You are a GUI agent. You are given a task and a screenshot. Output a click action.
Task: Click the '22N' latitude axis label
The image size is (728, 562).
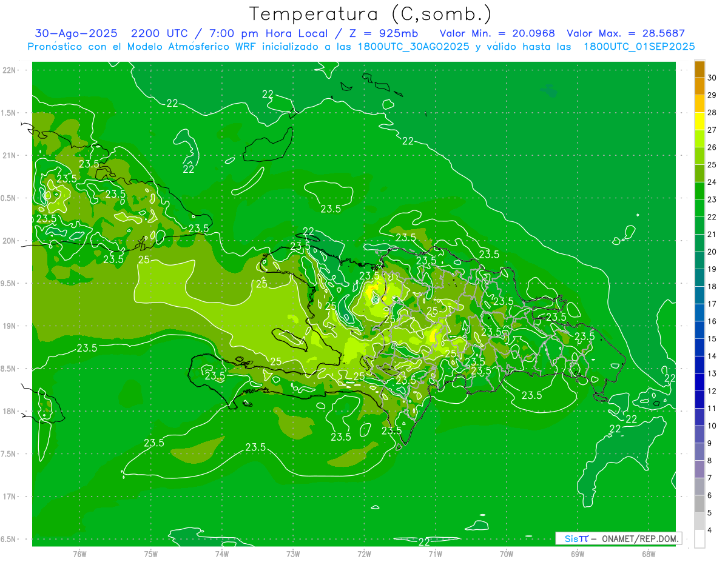click(x=10, y=70)
